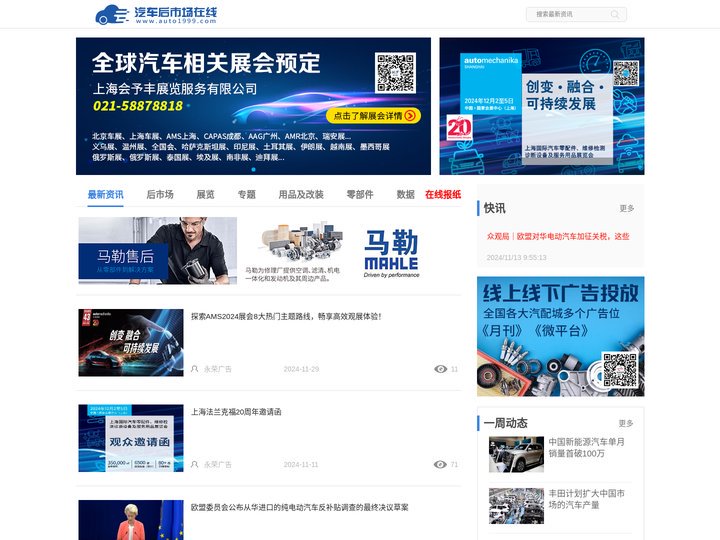Click the 一周动态 section heading
Image resolution: width=720 pixels, height=540 pixels.
click(506, 423)
